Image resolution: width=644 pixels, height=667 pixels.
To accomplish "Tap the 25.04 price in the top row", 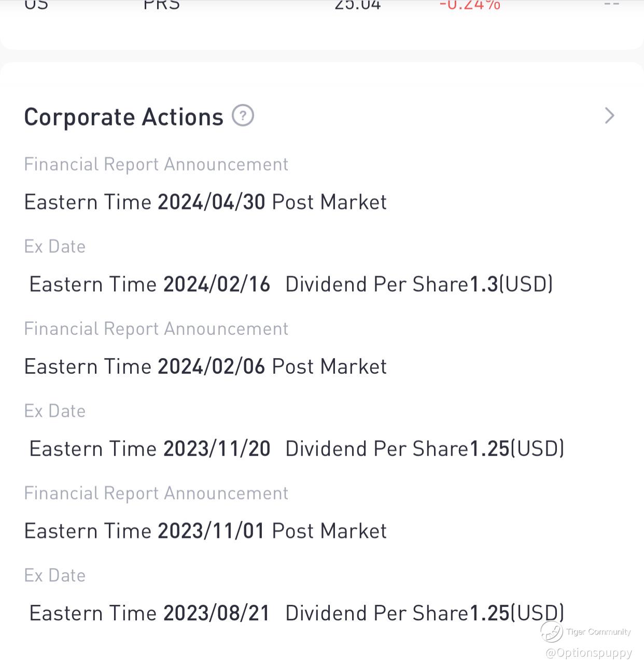I will coord(358,5).
